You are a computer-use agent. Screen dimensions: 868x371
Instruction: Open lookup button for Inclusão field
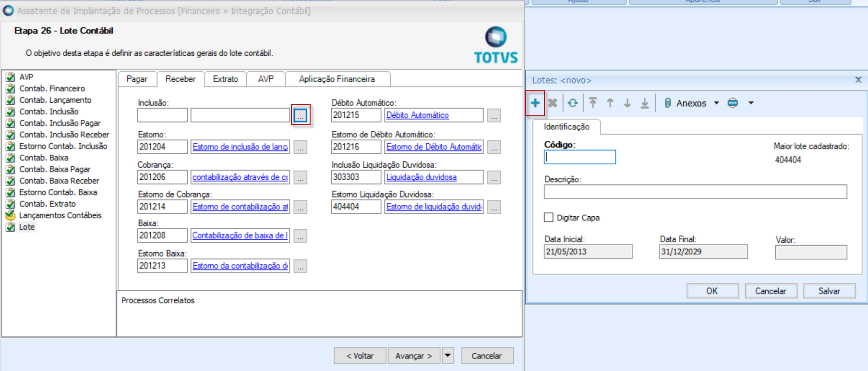tap(301, 115)
